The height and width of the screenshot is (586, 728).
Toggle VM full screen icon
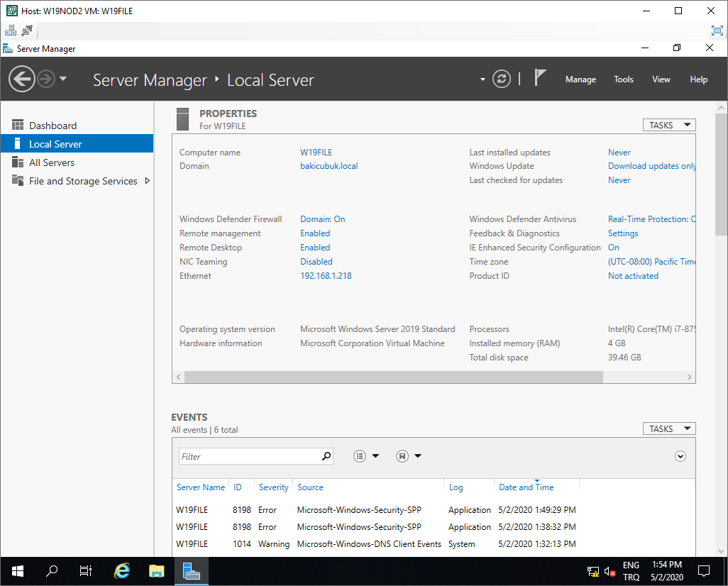pyautogui.click(x=717, y=31)
